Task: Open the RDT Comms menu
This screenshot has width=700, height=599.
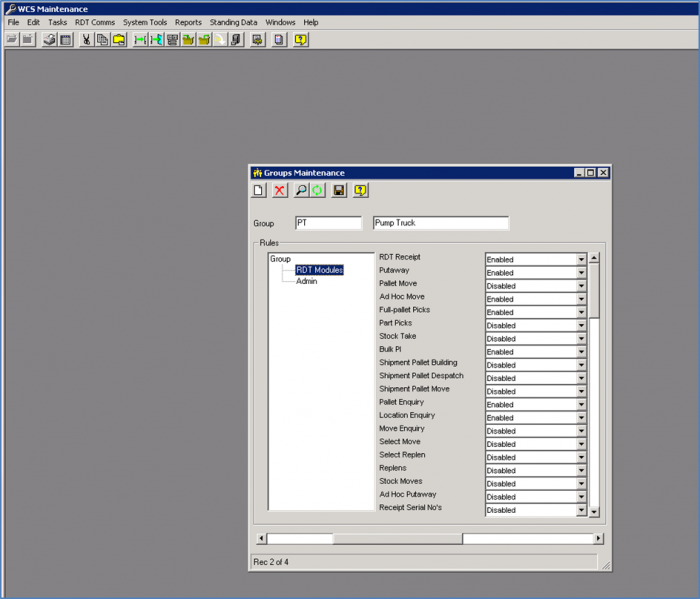Action: pos(95,22)
